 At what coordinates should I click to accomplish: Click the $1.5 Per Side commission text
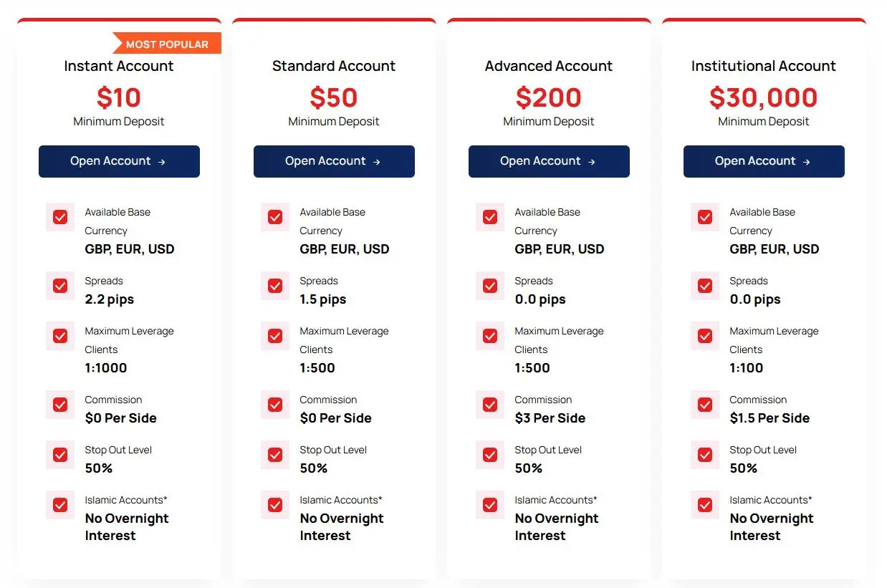pyautogui.click(x=769, y=418)
